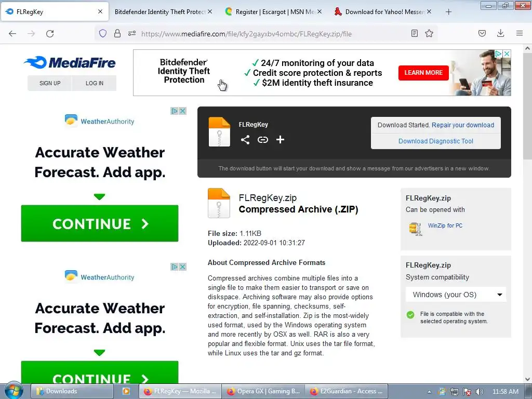Click Repair your download link
Screen dimensions: 532x399
click(x=463, y=125)
